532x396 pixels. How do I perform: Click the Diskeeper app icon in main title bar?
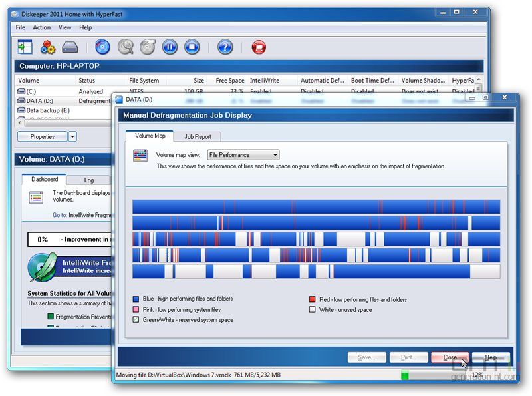(14, 14)
